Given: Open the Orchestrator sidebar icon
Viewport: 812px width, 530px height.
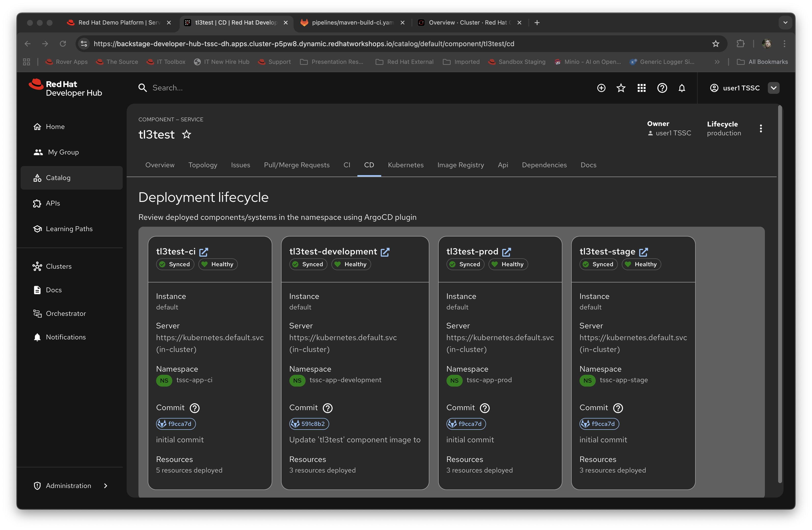Looking at the screenshot, I should tap(38, 313).
